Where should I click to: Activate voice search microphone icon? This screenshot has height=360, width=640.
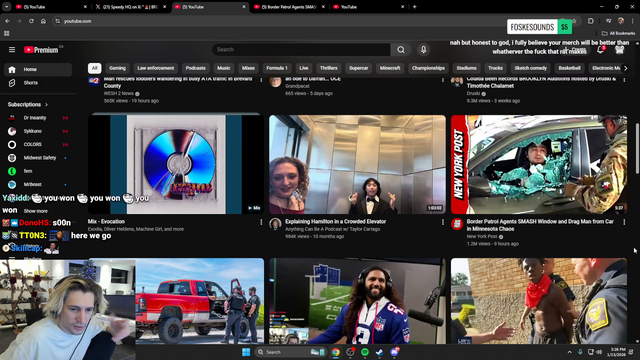tap(423, 50)
